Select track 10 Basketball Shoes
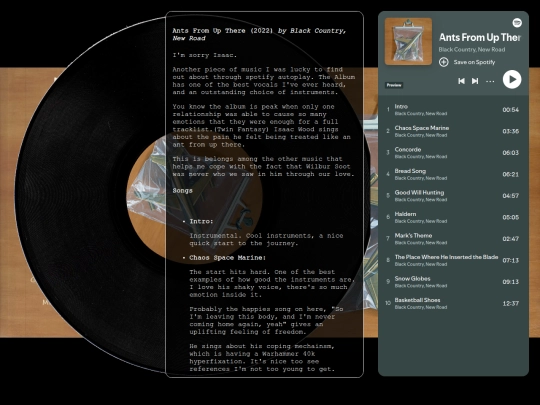 tap(453, 303)
